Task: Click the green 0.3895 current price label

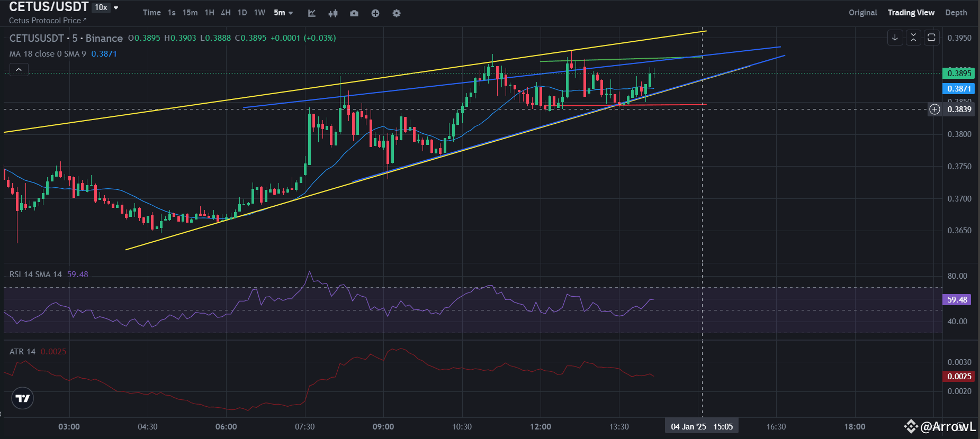Action: click(959, 74)
